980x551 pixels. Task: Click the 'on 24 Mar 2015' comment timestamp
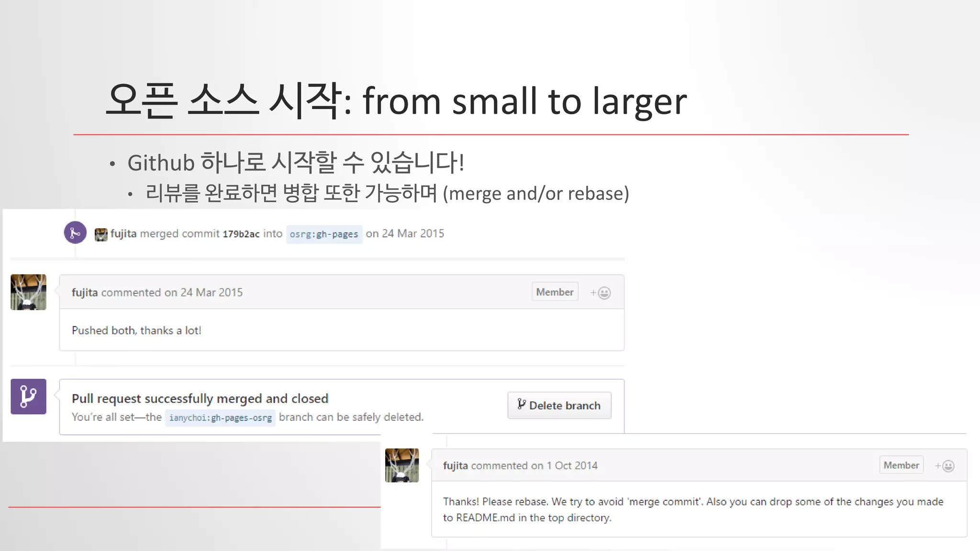[x=203, y=292]
